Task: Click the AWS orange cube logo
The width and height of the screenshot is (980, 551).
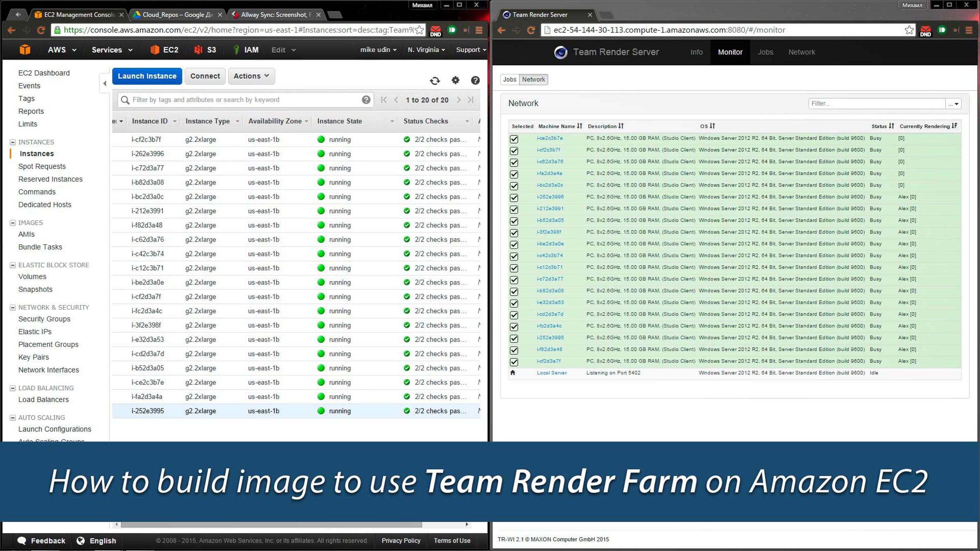Action: coord(25,50)
